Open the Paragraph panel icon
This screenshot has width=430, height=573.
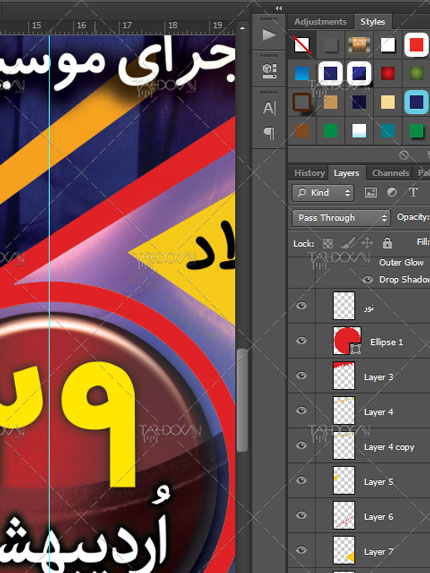(x=269, y=133)
